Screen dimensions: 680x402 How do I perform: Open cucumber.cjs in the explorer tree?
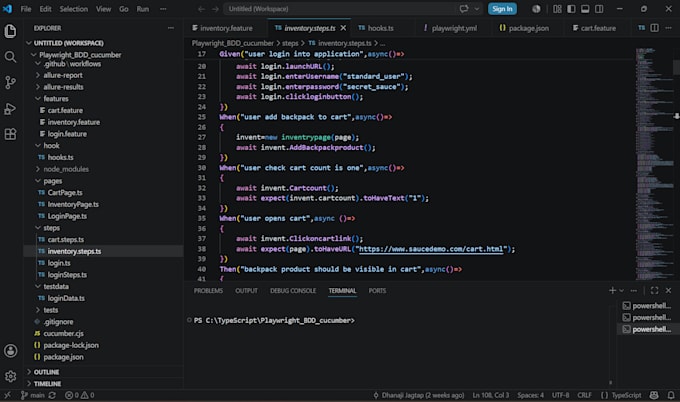pos(63,333)
